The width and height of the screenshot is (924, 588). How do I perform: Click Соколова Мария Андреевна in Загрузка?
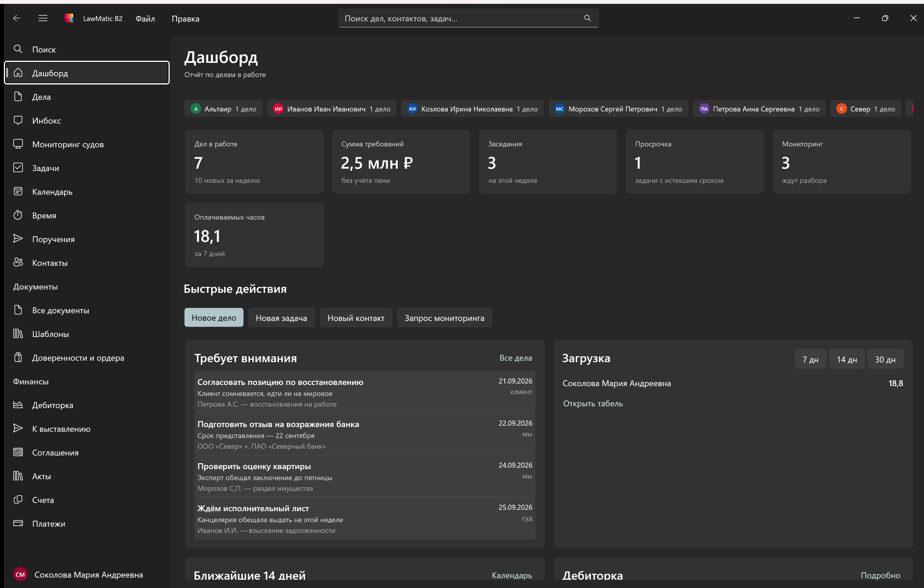pos(617,383)
